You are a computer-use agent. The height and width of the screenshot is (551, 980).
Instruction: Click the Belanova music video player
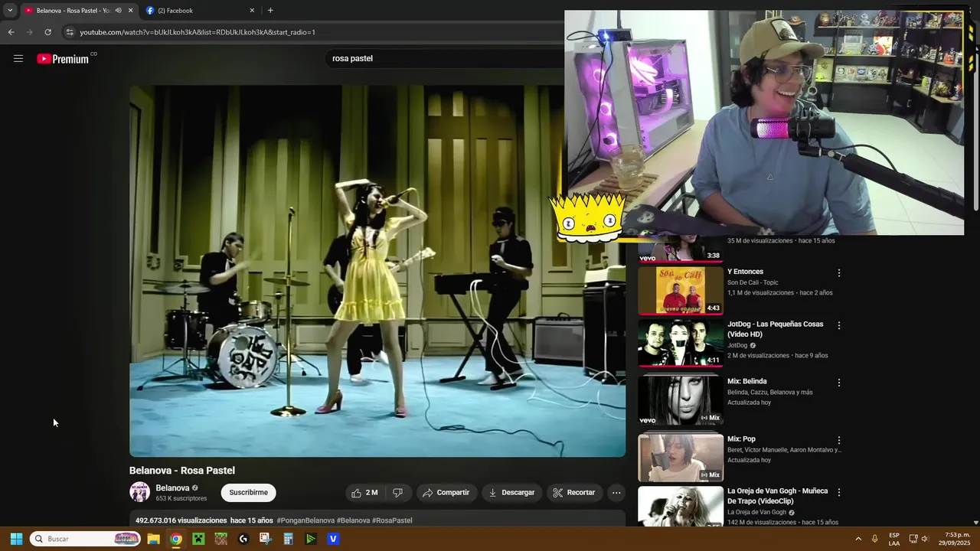[x=377, y=270]
